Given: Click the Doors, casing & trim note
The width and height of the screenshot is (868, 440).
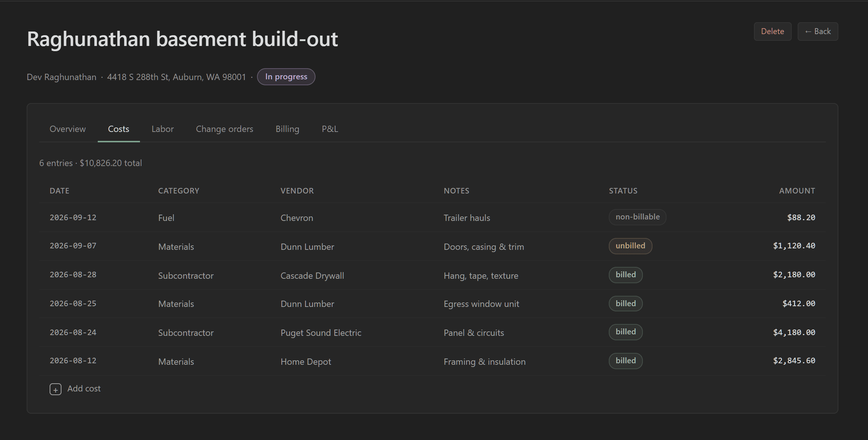Looking at the screenshot, I should point(484,247).
